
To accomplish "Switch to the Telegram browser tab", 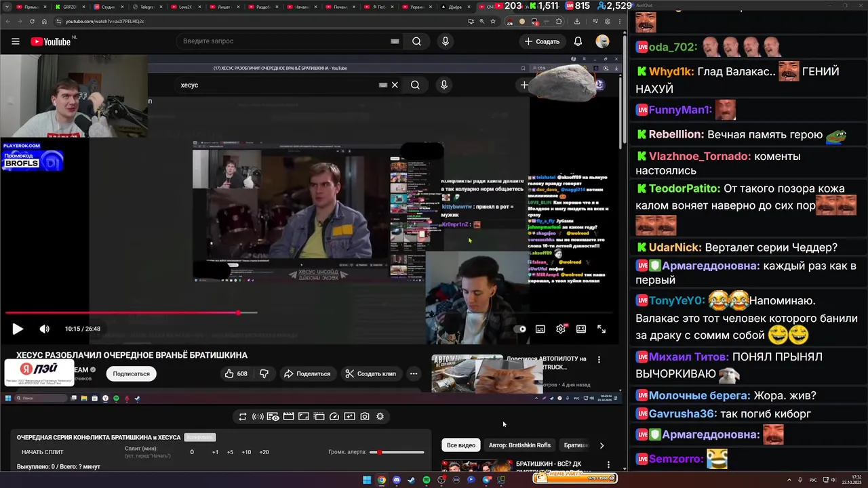I will (x=146, y=7).
